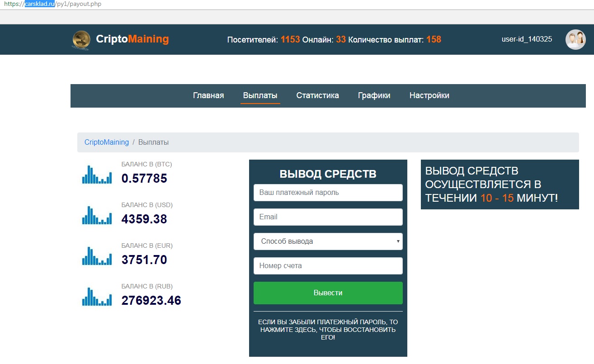594x364 pixels.
Task: Click the CriptoMaining breadcrumb link
Action: pos(107,142)
